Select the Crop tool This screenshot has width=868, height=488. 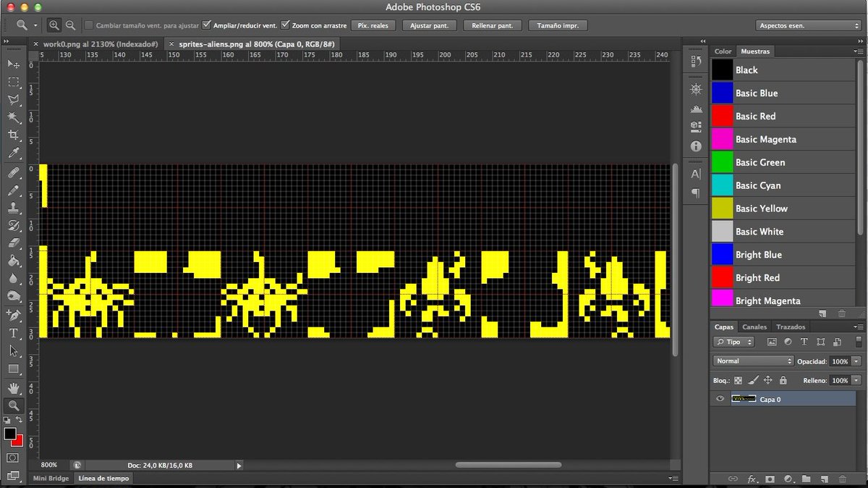click(x=13, y=135)
